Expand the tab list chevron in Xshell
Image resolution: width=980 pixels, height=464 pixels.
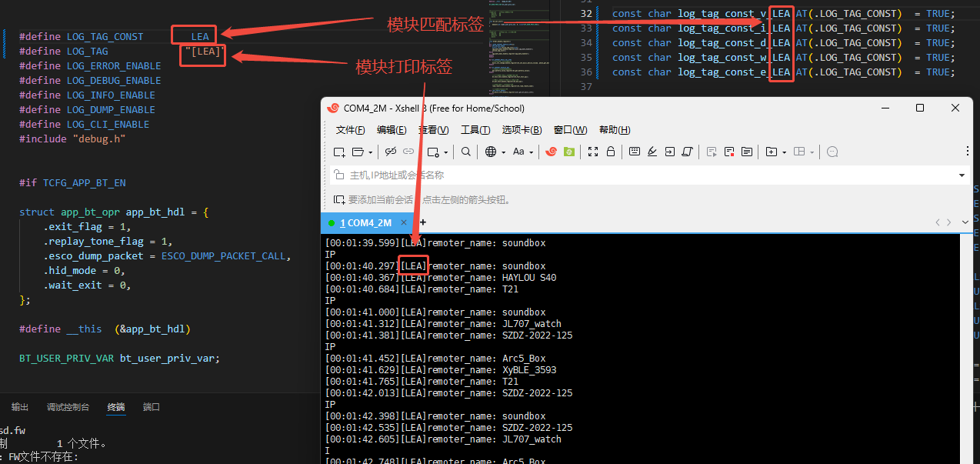[x=966, y=222]
